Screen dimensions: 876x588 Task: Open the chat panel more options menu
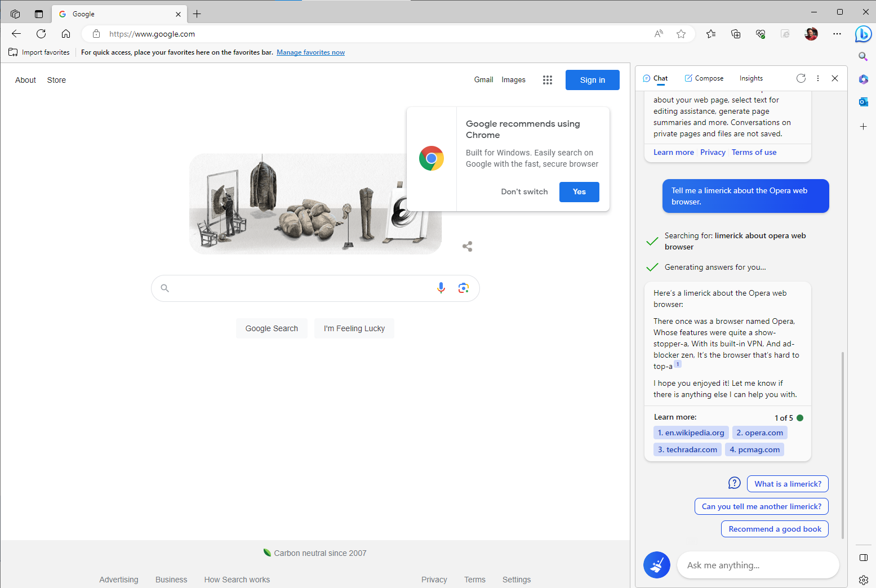[x=818, y=78]
